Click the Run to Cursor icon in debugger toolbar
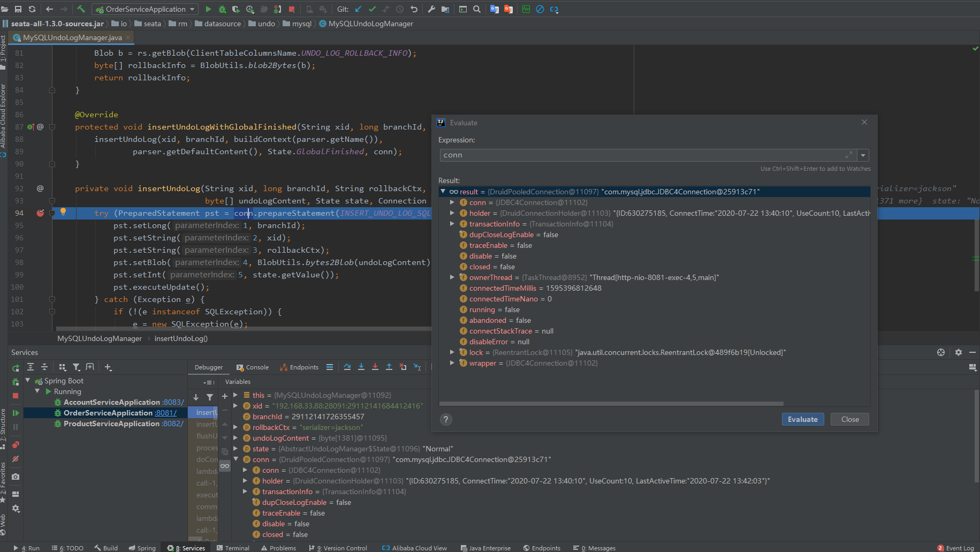Screen dimensions: 980x552 417,367
